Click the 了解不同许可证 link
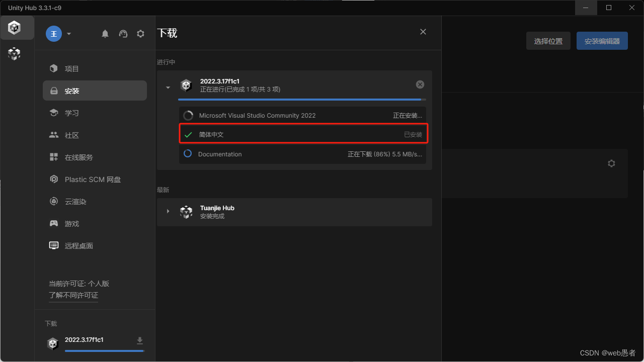Image resolution: width=644 pixels, height=362 pixels. pos(73,296)
